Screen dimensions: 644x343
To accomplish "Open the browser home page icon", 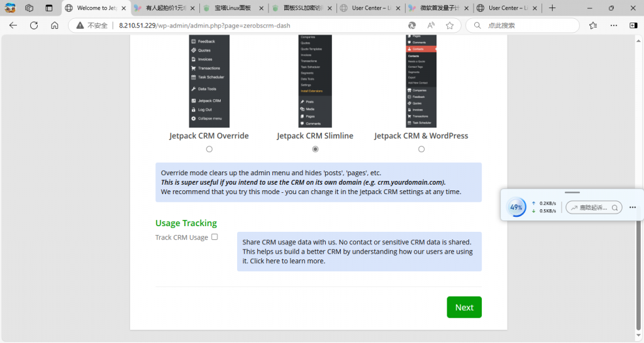I will tap(55, 25).
